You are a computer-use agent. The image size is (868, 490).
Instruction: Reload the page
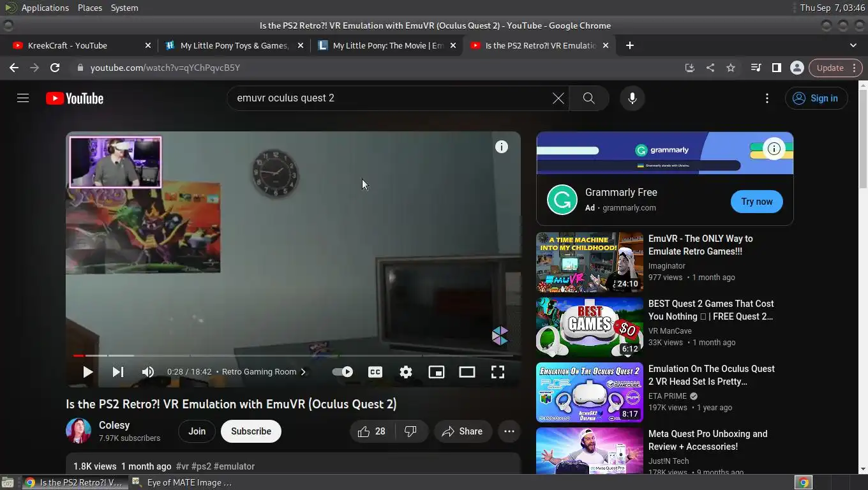pyautogui.click(x=55, y=68)
